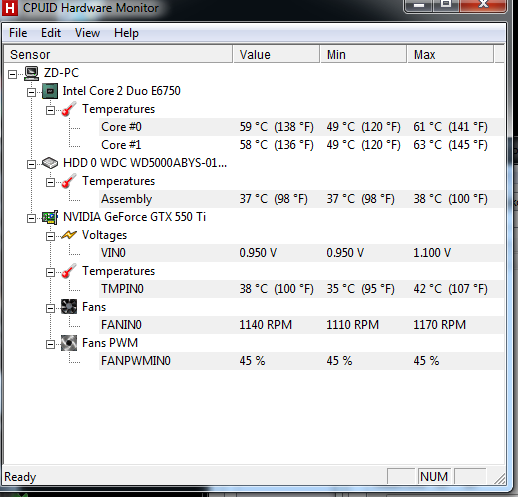Collapse the NVIDIA GeForce GTX 550 Ti node
The image size is (518, 497).
tap(31, 218)
